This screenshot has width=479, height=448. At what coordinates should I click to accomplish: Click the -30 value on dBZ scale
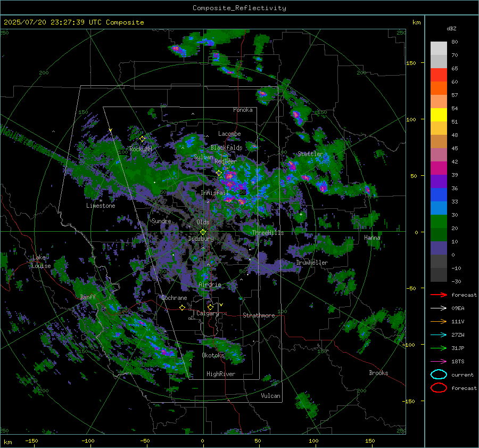456,281
